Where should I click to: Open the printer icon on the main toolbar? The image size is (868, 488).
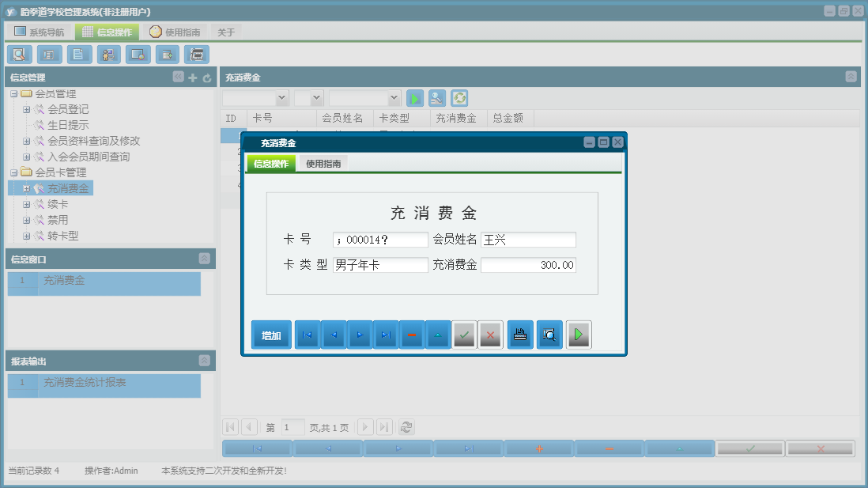pyautogui.click(x=196, y=54)
